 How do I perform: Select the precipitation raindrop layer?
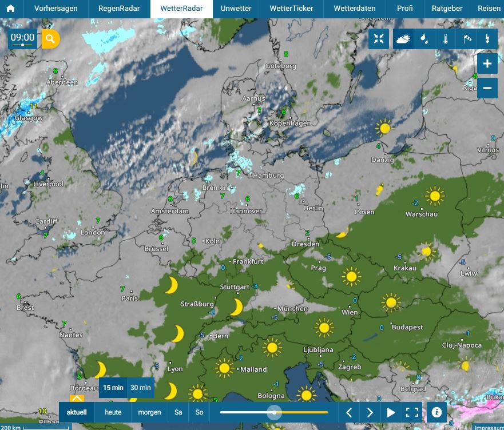point(424,39)
